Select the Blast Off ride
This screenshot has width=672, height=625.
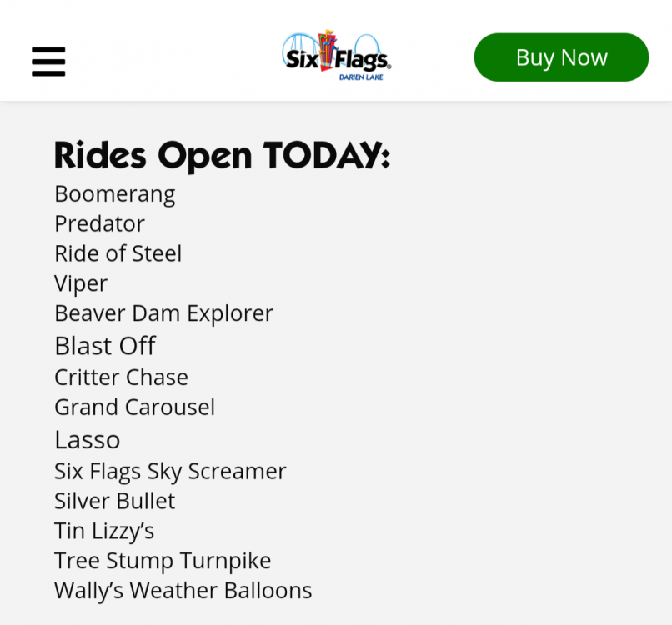tap(105, 345)
